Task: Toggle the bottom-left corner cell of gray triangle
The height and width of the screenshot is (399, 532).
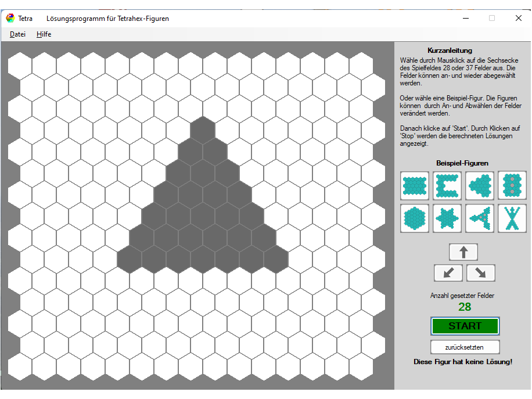Action: pos(130,260)
